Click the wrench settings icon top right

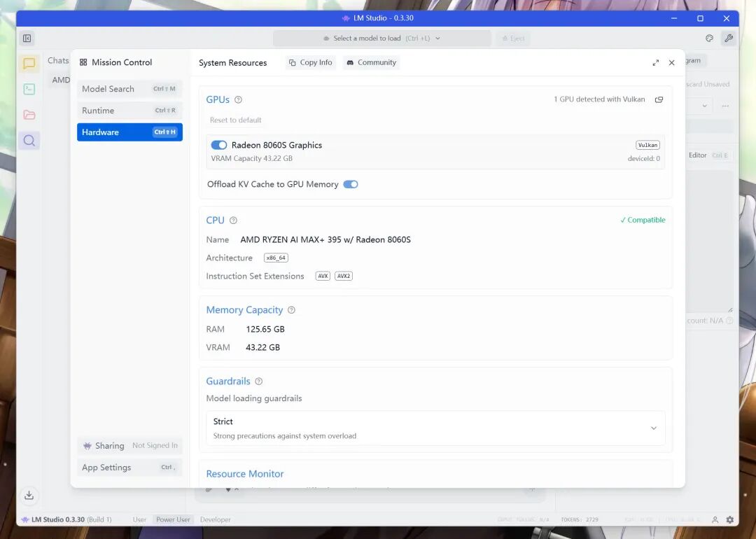tap(729, 38)
